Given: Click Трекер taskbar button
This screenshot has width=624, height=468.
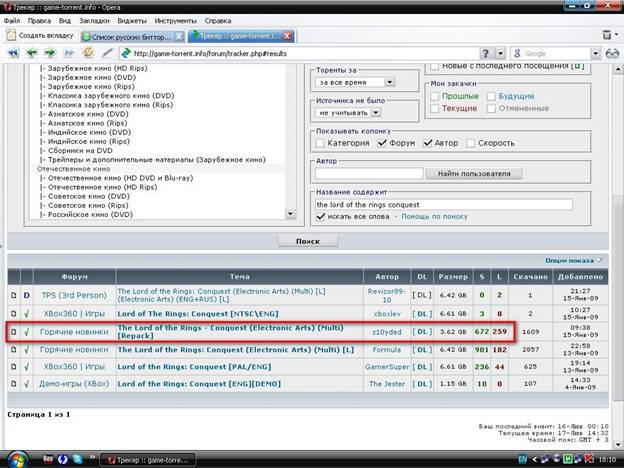Looking at the screenshot, I should pos(148,460).
